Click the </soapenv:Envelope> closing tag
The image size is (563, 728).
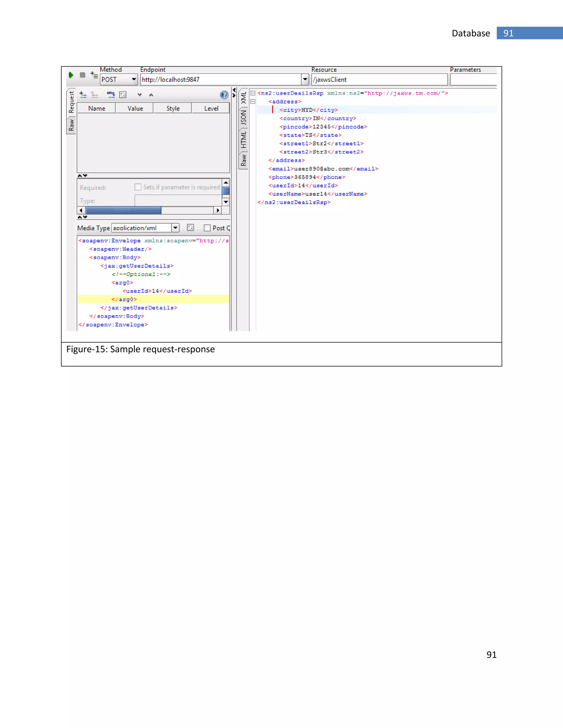click(x=113, y=325)
